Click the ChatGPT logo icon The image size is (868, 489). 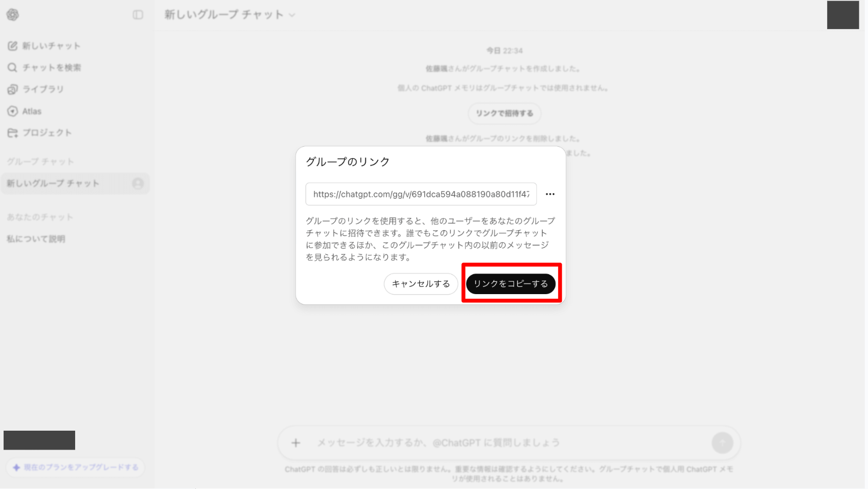tap(13, 15)
